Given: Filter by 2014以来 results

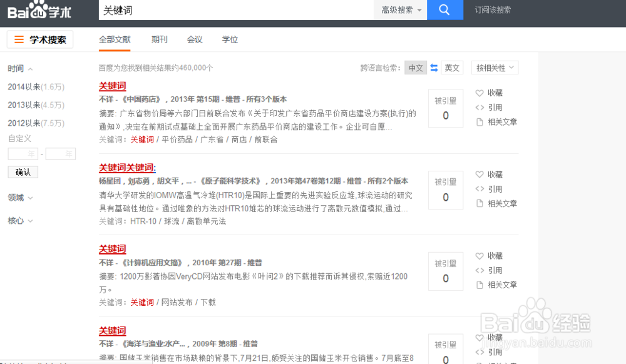Looking at the screenshot, I should tap(36, 86).
